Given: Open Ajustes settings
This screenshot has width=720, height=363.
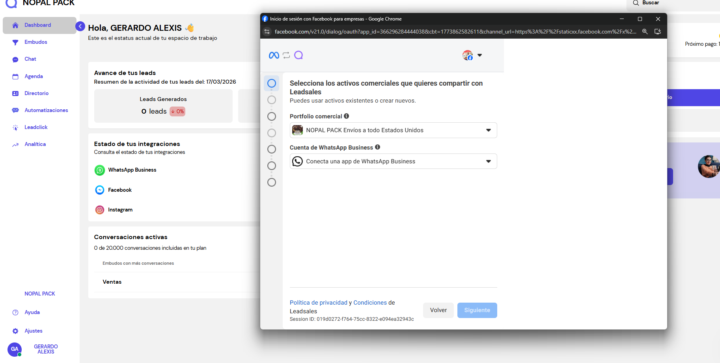Looking at the screenshot, I should pyautogui.click(x=34, y=331).
